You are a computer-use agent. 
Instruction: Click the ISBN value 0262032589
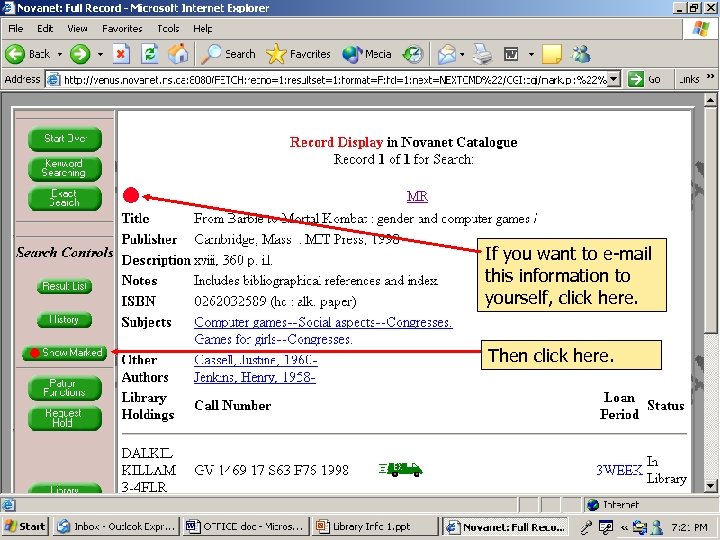(x=230, y=301)
